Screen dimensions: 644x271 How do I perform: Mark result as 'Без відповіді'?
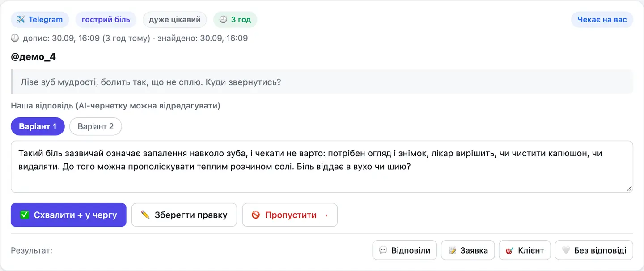click(594, 250)
